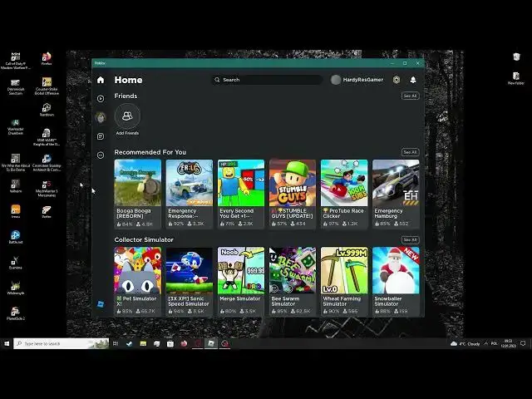
Task: Click the Collector Simulator heading
Action: pos(144,240)
